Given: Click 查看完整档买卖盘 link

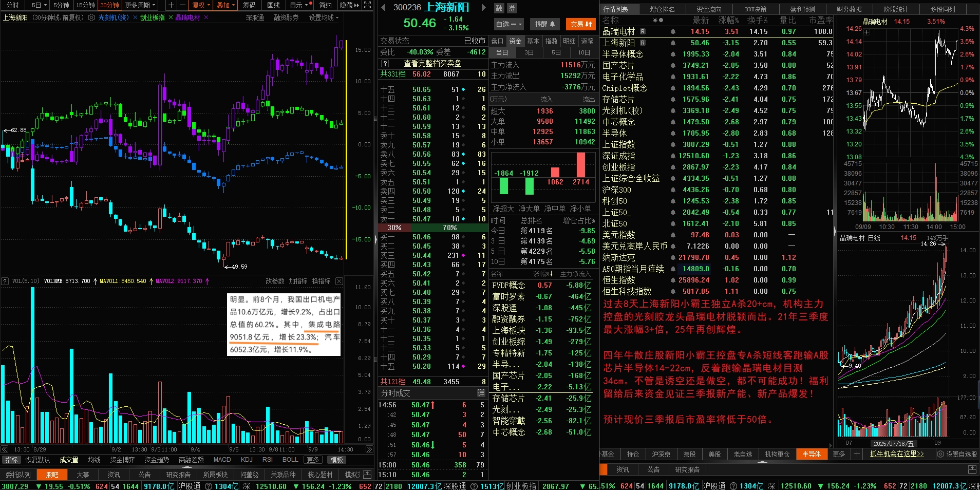Looking at the screenshot, I should coord(432,64).
